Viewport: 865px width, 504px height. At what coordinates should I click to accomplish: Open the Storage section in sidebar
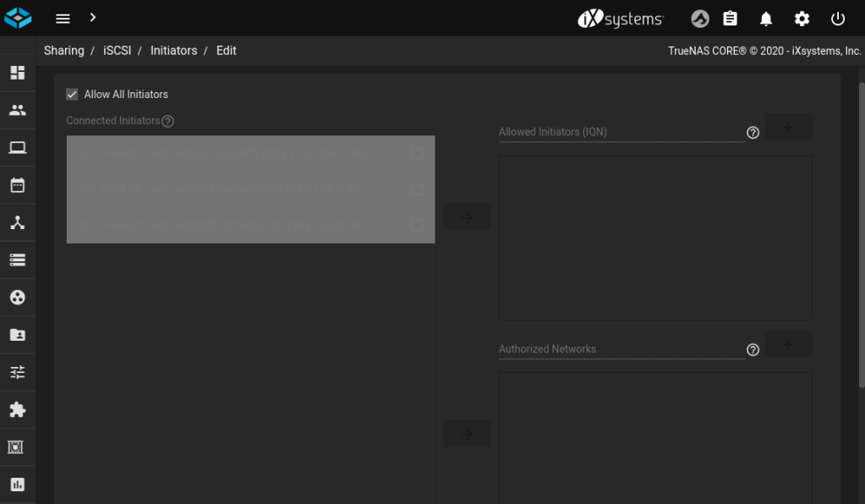17,260
